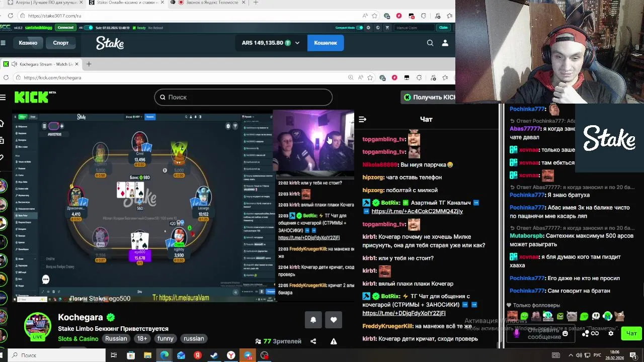Screen dimensions: 644x362
Task: Select the capitalized Russian tag
Action: point(116,339)
